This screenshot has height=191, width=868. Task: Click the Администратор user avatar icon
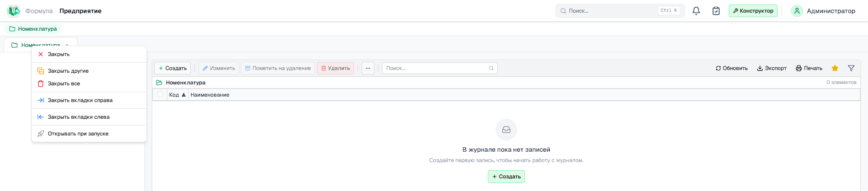pyautogui.click(x=797, y=11)
